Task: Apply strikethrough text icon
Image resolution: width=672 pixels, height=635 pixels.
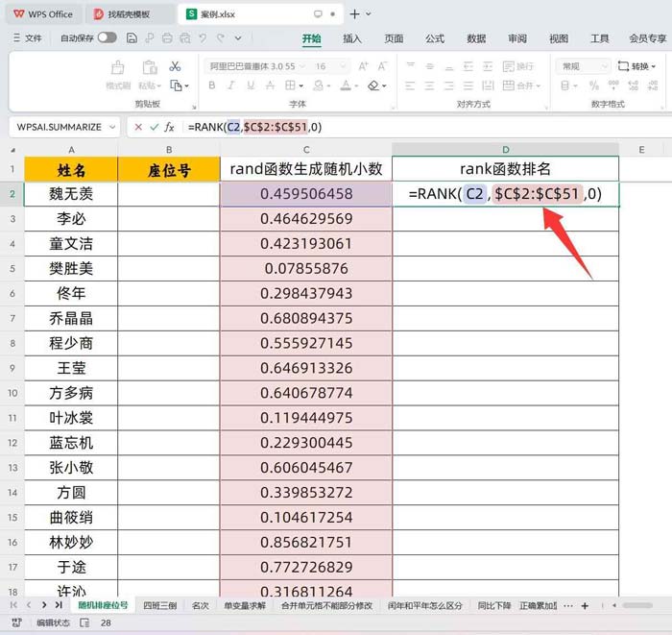Action: click(x=270, y=85)
